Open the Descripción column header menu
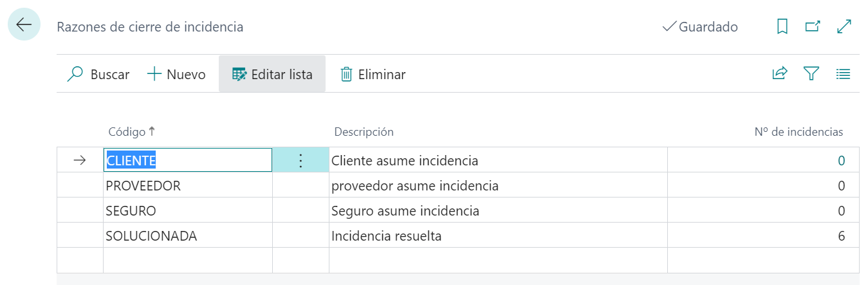The height and width of the screenshot is (285, 868). point(364,132)
